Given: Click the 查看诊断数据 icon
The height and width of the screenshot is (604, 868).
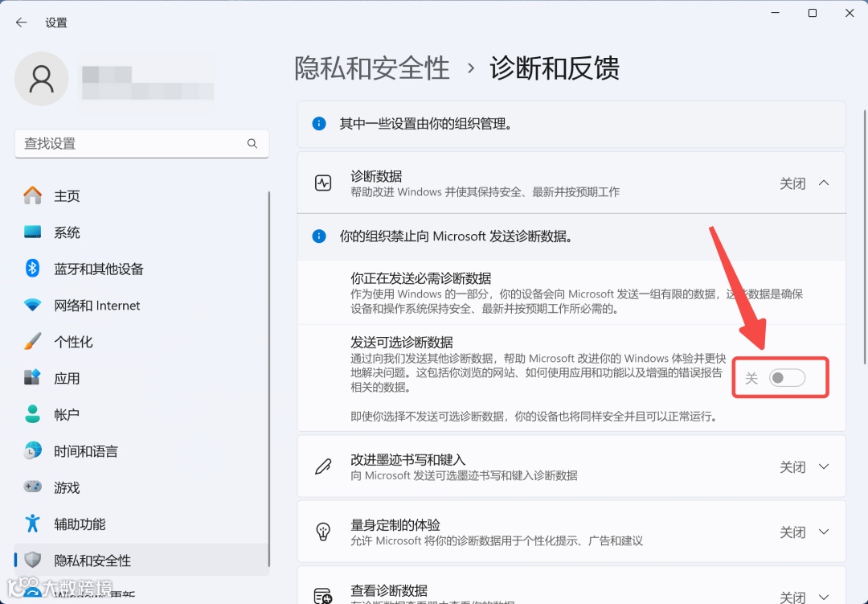Looking at the screenshot, I should point(323,596).
